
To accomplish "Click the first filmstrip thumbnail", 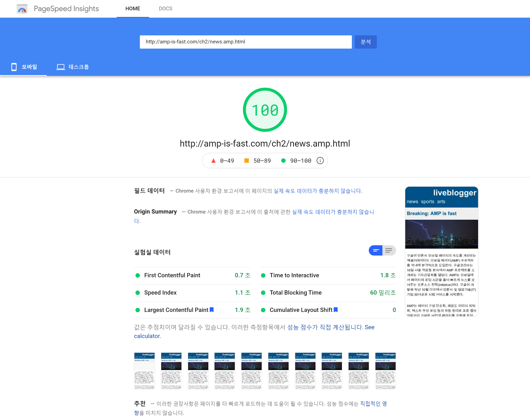I will (x=144, y=371).
